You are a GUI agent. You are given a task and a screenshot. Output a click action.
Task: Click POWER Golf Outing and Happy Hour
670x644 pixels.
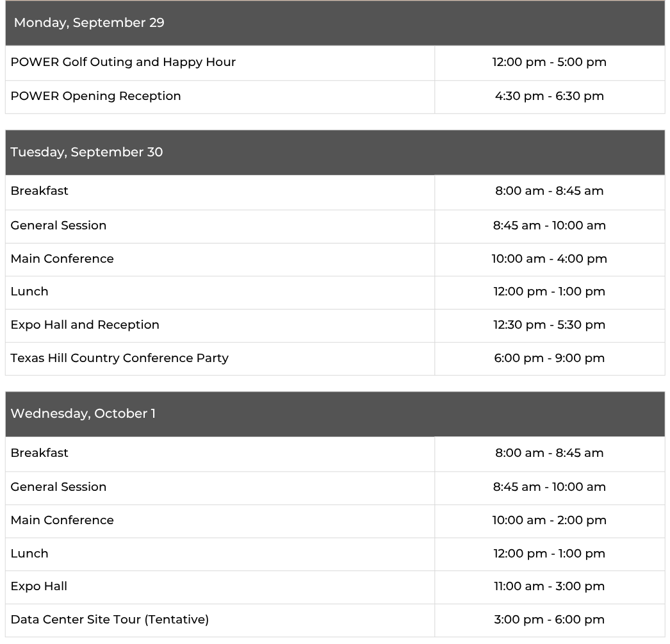(123, 62)
